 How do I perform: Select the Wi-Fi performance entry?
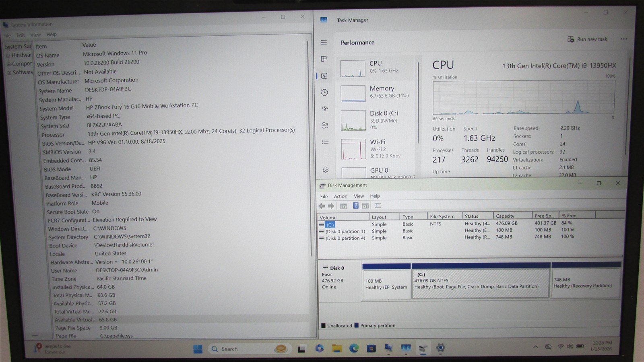tap(376, 148)
